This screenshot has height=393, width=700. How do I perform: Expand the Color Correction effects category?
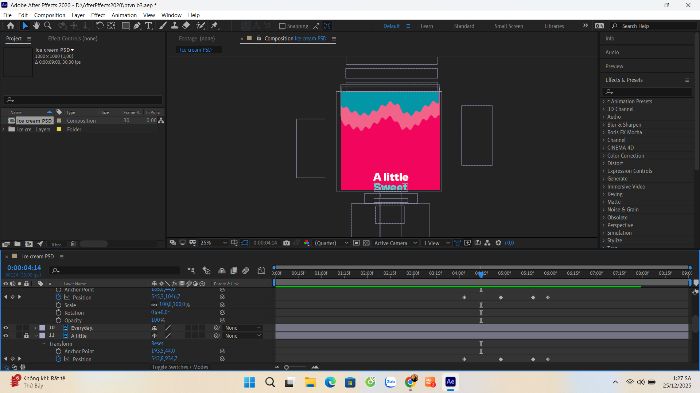[x=604, y=156]
